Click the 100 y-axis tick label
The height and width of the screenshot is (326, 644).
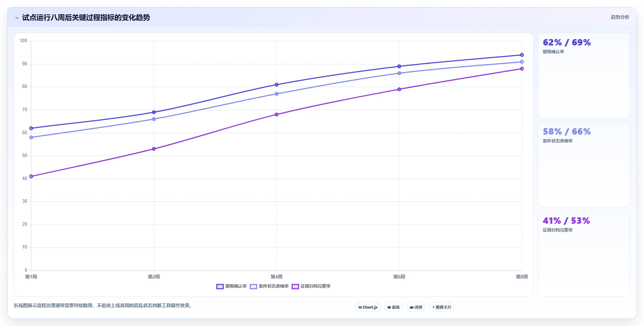(x=23, y=41)
